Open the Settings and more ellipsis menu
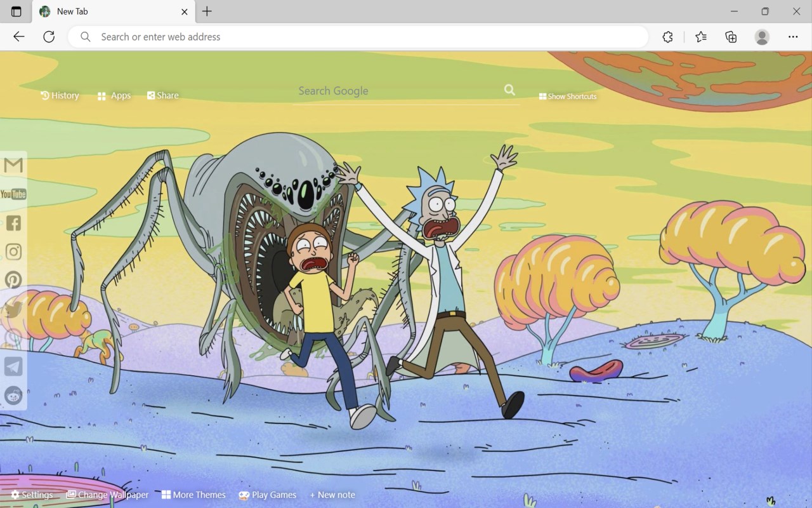 click(793, 37)
